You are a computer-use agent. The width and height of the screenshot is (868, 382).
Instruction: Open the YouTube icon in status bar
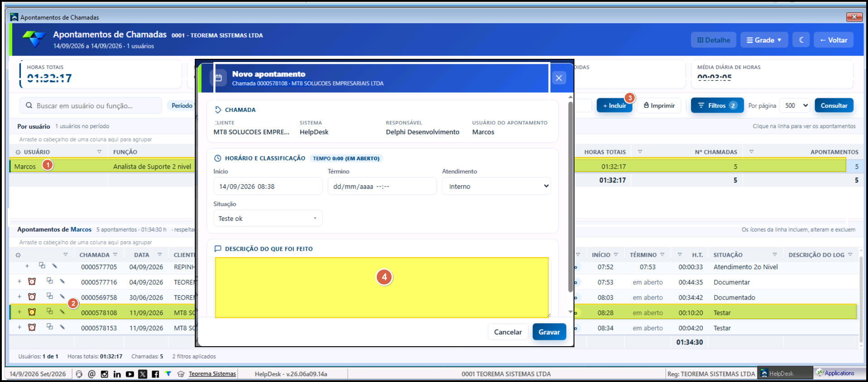coord(130,374)
